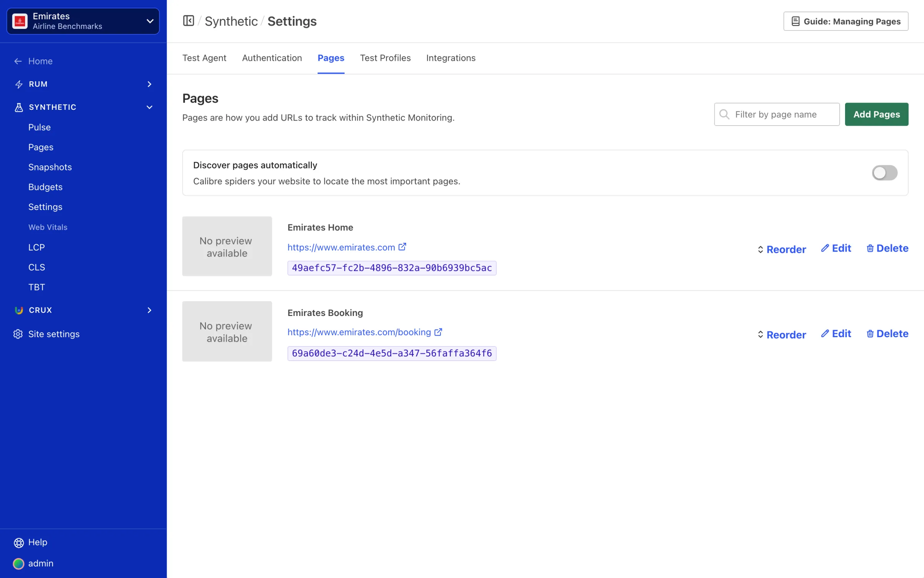Open external link icon for booking URL

coord(438,332)
